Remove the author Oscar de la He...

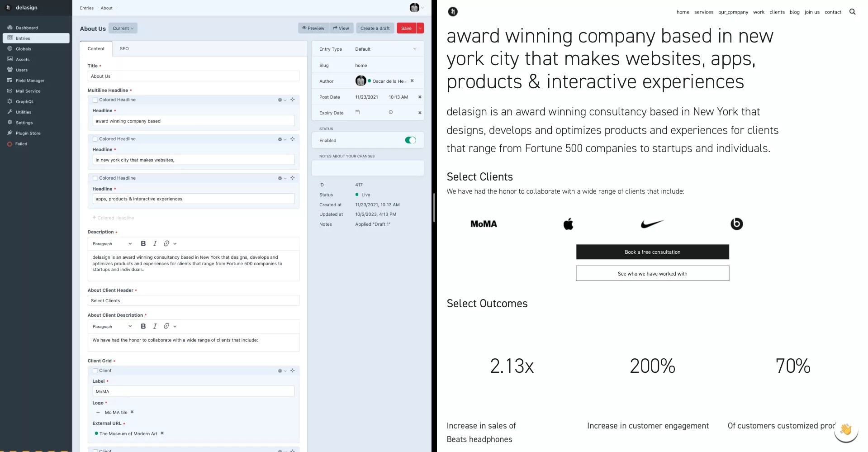click(412, 81)
